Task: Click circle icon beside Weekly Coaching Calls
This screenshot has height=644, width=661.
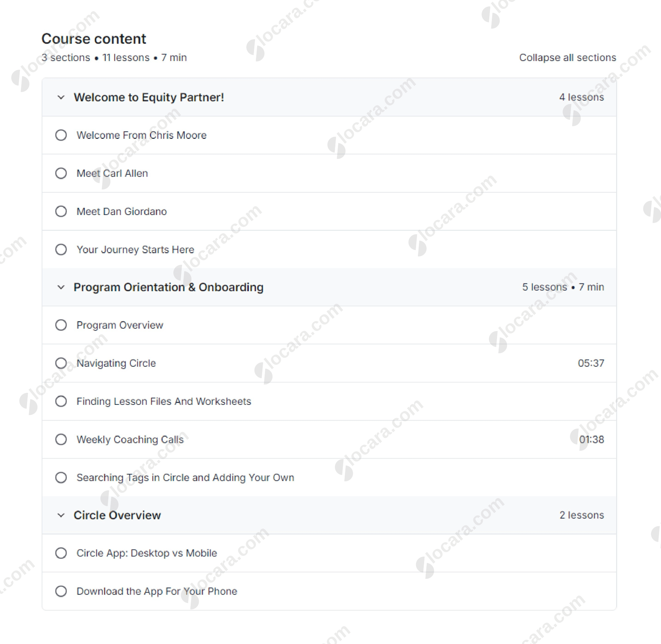Action: pyautogui.click(x=61, y=439)
